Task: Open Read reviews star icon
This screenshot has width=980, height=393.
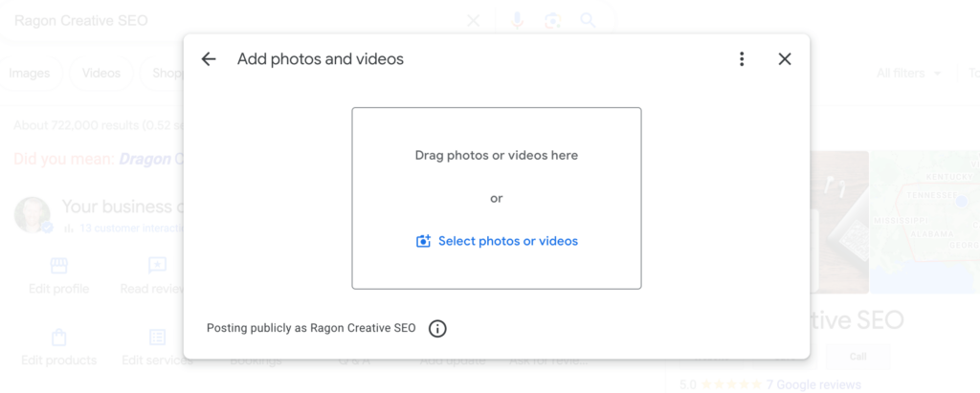Action: point(157,266)
